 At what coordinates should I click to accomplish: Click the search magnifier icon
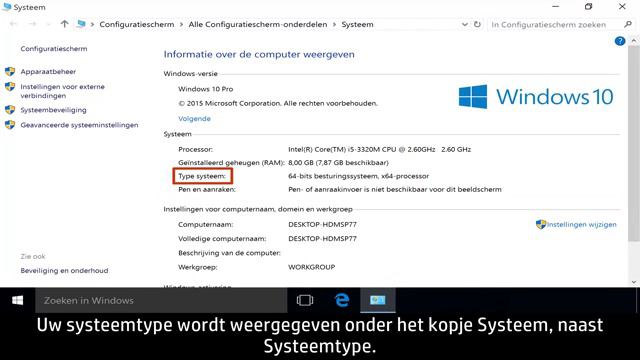[628, 24]
